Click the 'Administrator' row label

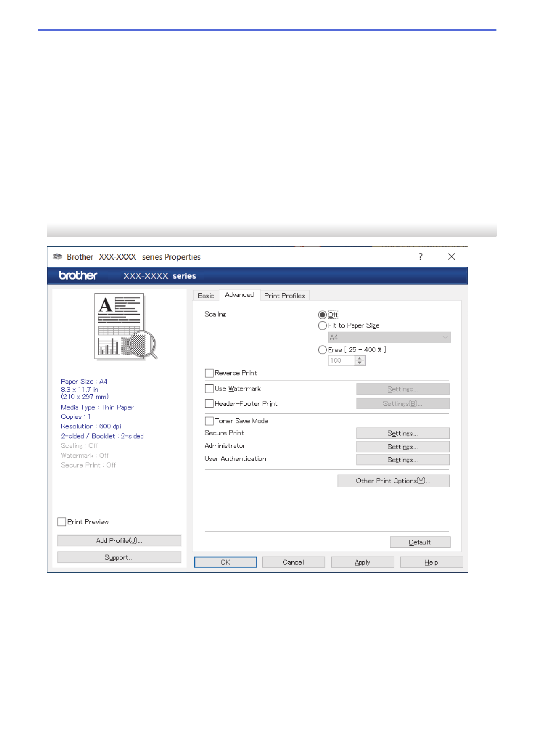[225, 446]
